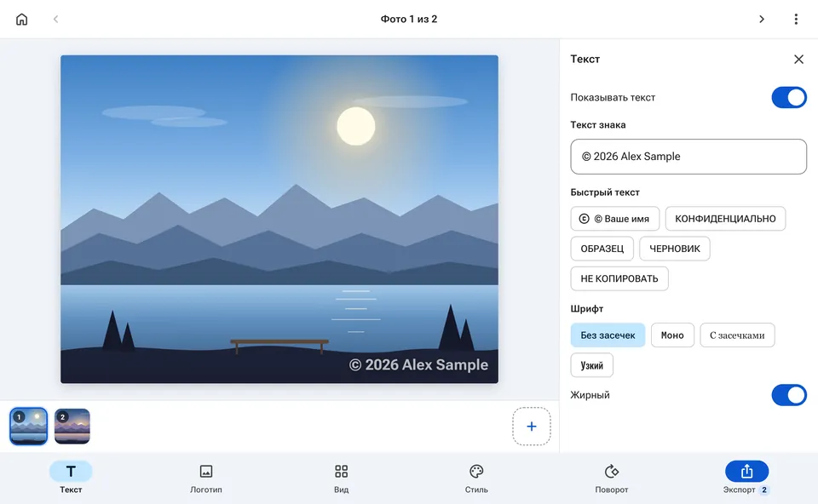Add a new photo with plus button
Image resolution: width=818 pixels, height=504 pixels.
point(531,427)
